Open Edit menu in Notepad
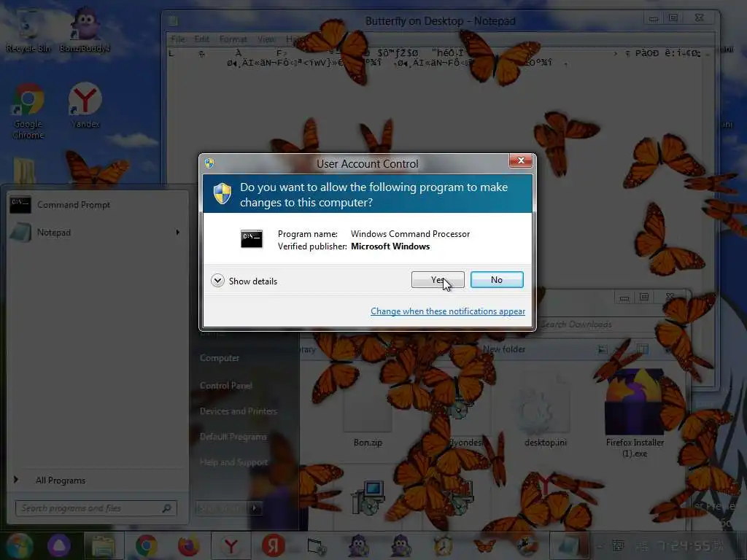 tap(201, 39)
